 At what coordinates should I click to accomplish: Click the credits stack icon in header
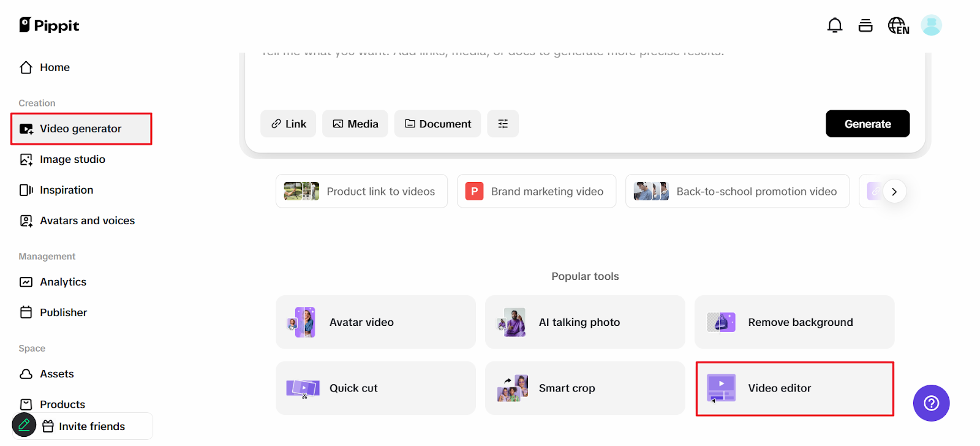[865, 25]
